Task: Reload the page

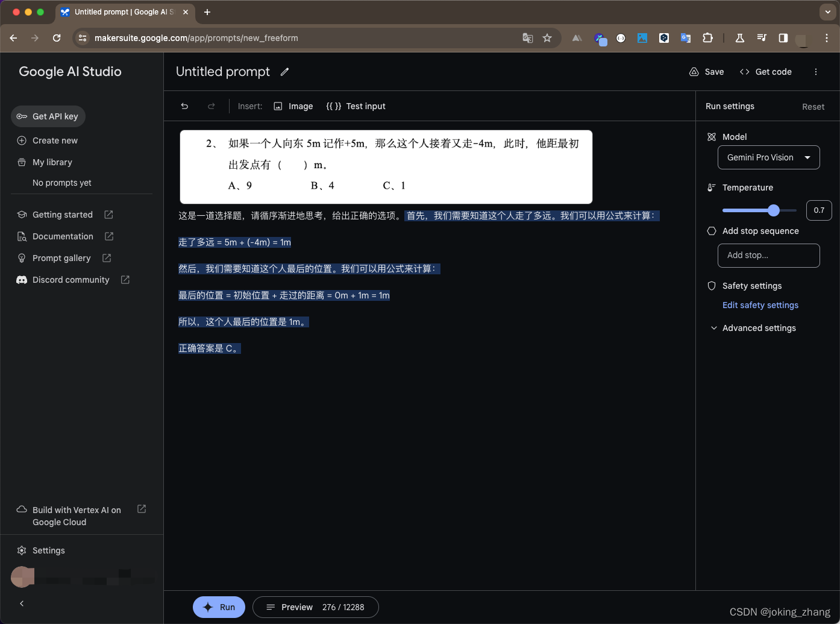Action: (57, 38)
